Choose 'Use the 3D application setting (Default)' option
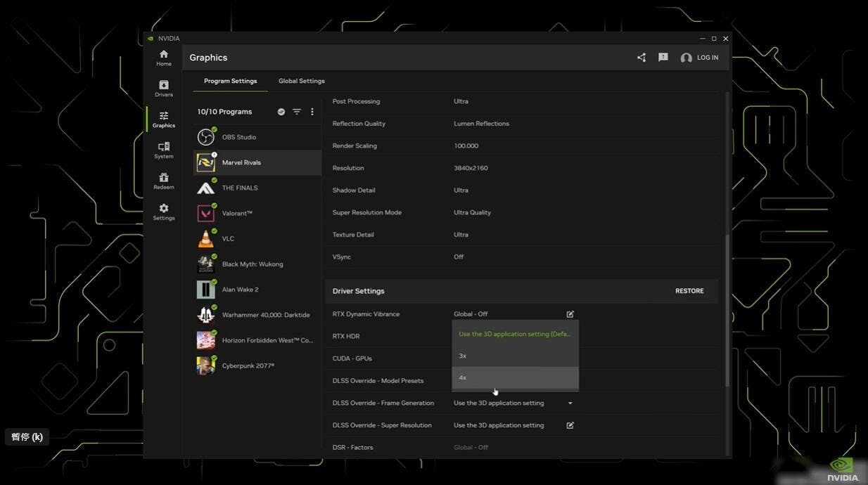 pos(515,334)
